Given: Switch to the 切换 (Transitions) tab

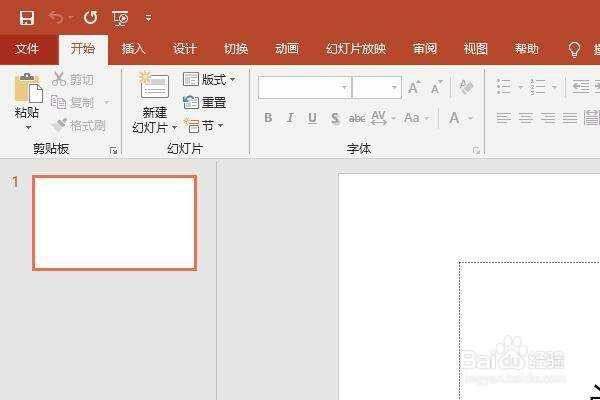Looking at the screenshot, I should point(236,49).
